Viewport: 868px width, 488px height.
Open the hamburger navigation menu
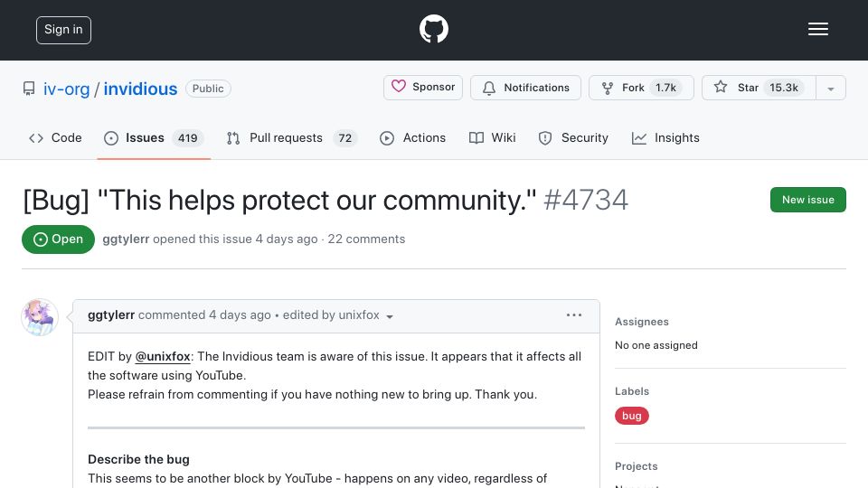pos(817,29)
